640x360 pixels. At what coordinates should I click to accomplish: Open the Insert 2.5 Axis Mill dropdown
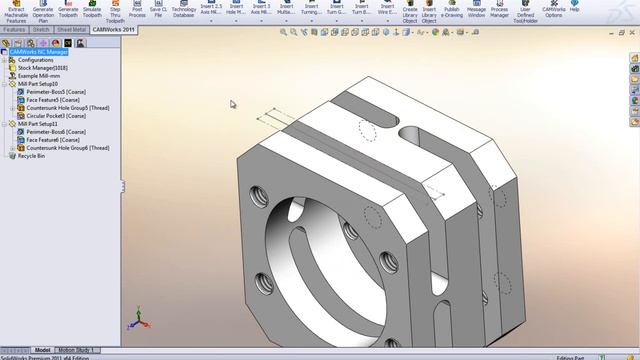(x=211, y=21)
